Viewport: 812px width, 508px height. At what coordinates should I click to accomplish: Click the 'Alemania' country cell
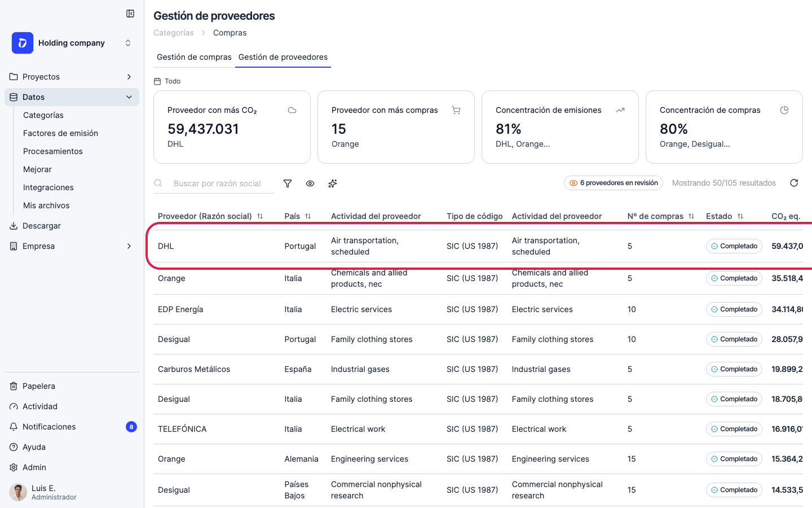(x=301, y=459)
